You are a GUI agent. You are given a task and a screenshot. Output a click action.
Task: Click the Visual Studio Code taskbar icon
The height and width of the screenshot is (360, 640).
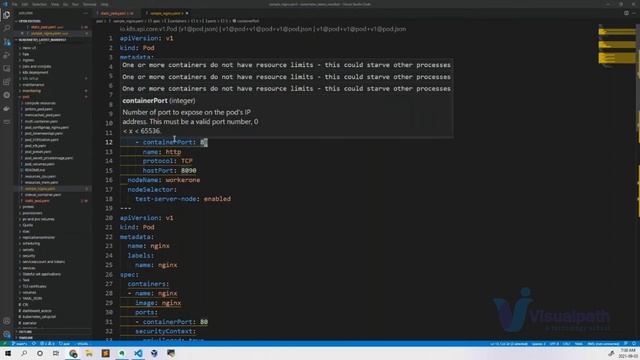click(x=138, y=353)
